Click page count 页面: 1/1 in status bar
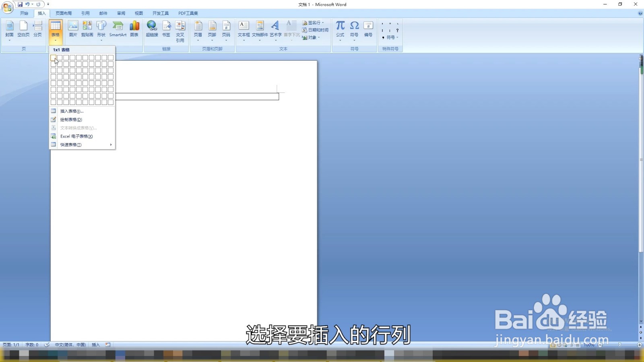Image resolution: width=644 pixels, height=362 pixels. click(x=11, y=345)
